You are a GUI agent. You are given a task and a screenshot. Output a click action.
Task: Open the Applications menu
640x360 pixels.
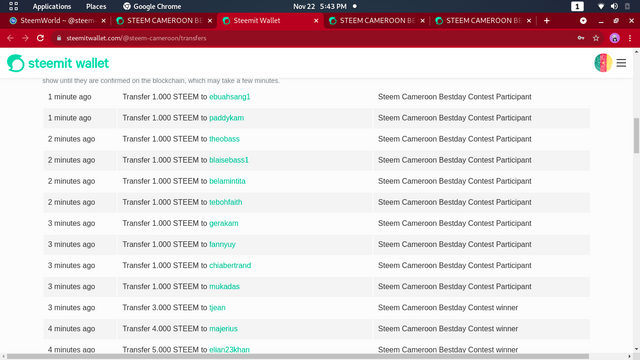(x=52, y=7)
